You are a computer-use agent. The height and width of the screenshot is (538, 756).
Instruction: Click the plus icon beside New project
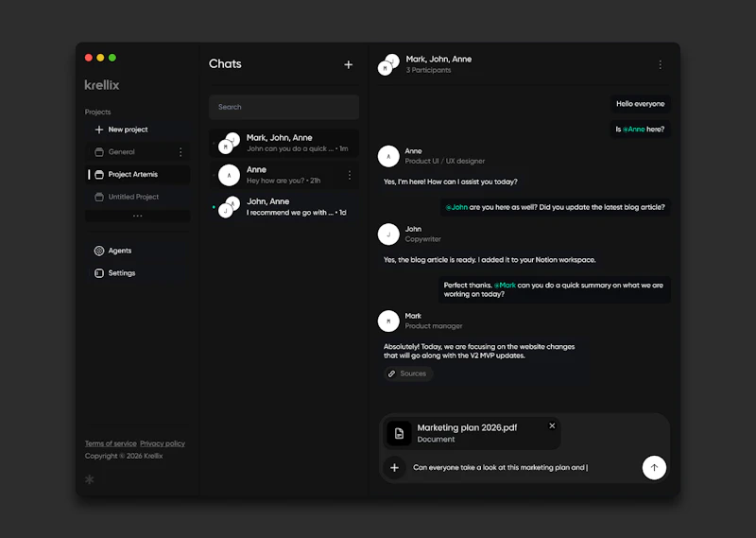99,130
